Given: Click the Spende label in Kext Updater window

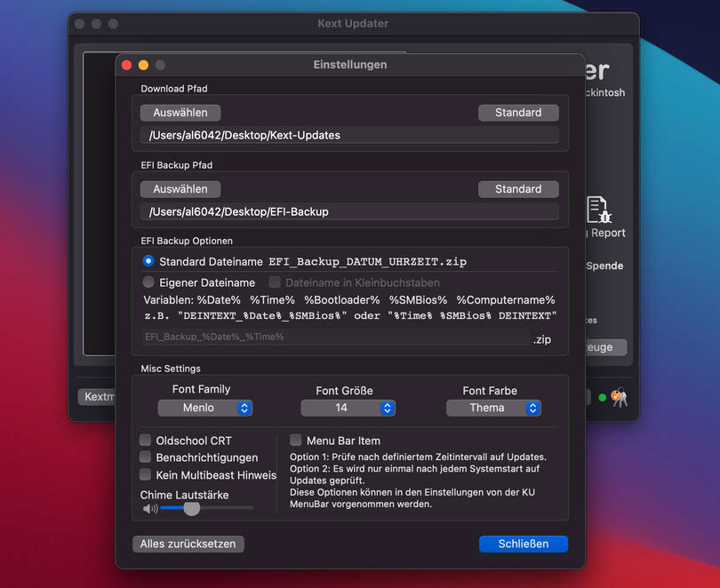Looking at the screenshot, I should click(604, 266).
